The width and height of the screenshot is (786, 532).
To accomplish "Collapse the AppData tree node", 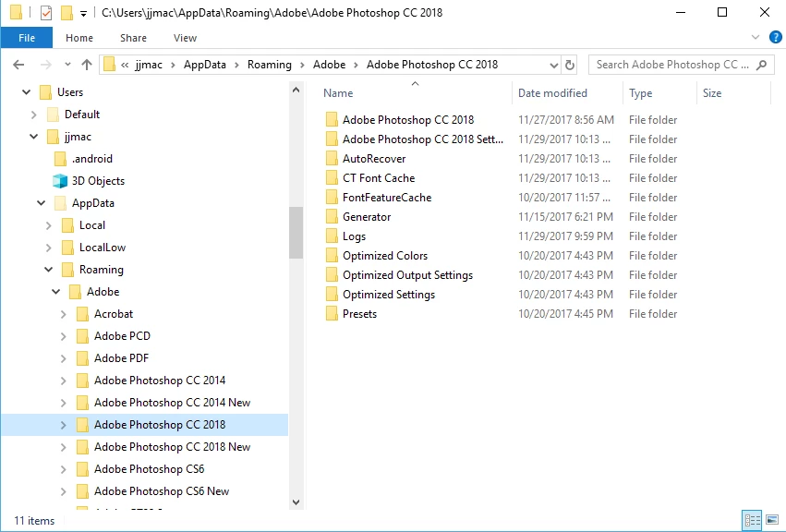I will [x=42, y=203].
